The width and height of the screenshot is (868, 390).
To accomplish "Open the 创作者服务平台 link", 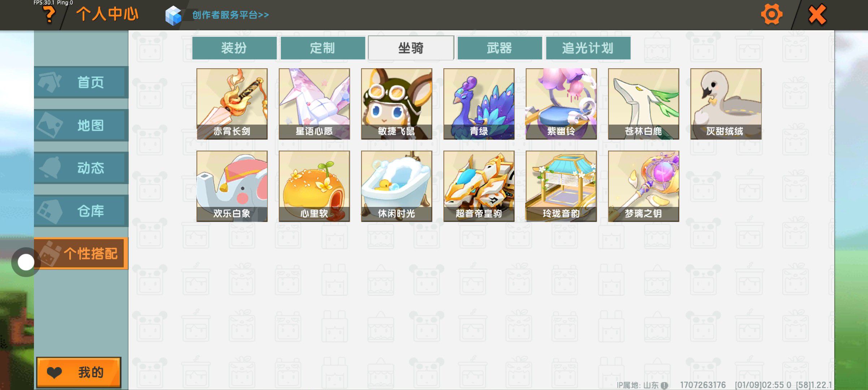I will click(x=230, y=15).
